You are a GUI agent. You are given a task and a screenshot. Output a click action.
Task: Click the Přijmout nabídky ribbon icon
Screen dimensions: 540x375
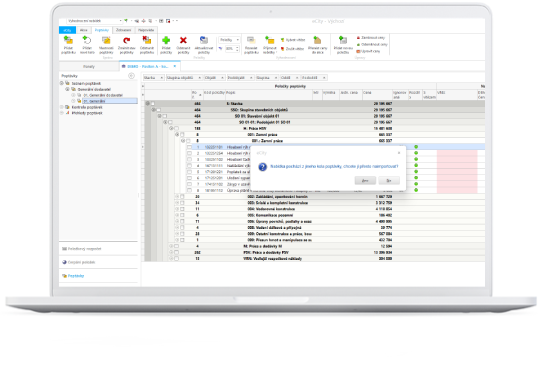point(269,41)
